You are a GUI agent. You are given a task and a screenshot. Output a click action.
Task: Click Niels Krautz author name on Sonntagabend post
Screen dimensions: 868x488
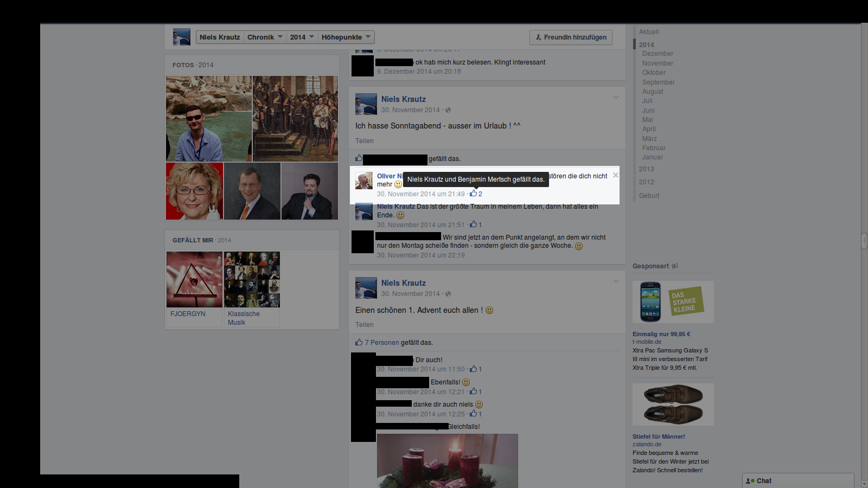pos(404,99)
